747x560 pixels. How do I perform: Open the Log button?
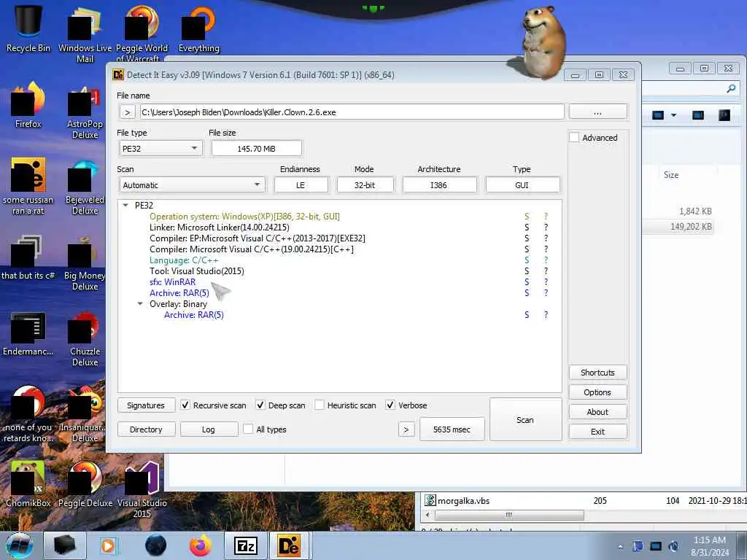pos(209,429)
